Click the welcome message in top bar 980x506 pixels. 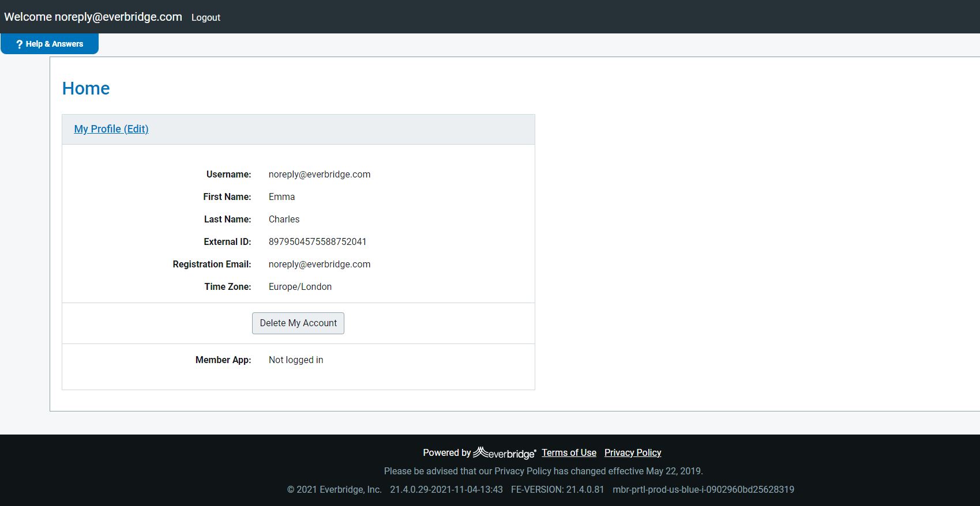coord(93,17)
